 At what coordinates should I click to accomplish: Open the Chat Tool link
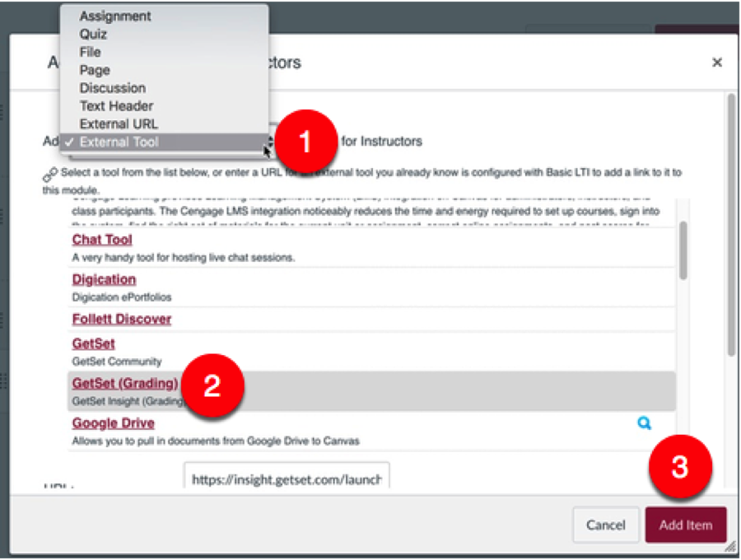point(100,240)
